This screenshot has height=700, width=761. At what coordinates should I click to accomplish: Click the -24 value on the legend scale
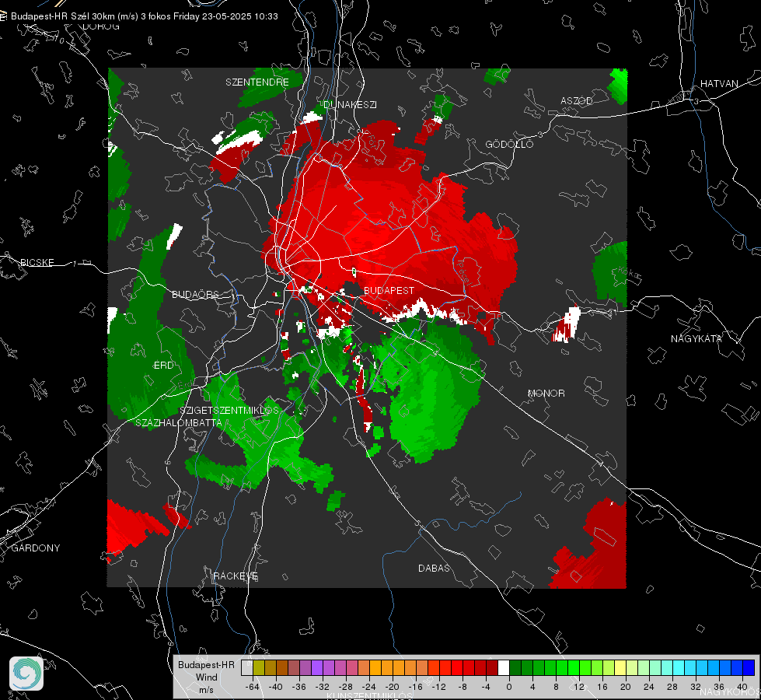(369, 687)
